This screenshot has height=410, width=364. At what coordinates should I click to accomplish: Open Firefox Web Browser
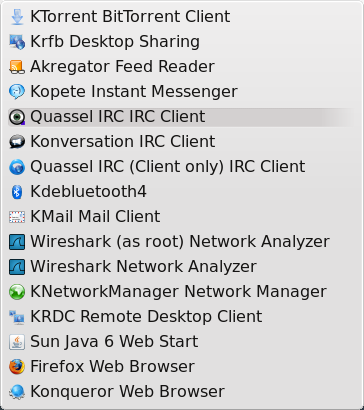click(x=182, y=367)
